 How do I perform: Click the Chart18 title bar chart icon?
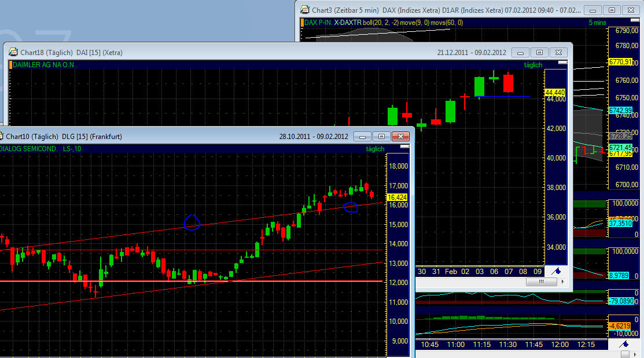click(13, 52)
